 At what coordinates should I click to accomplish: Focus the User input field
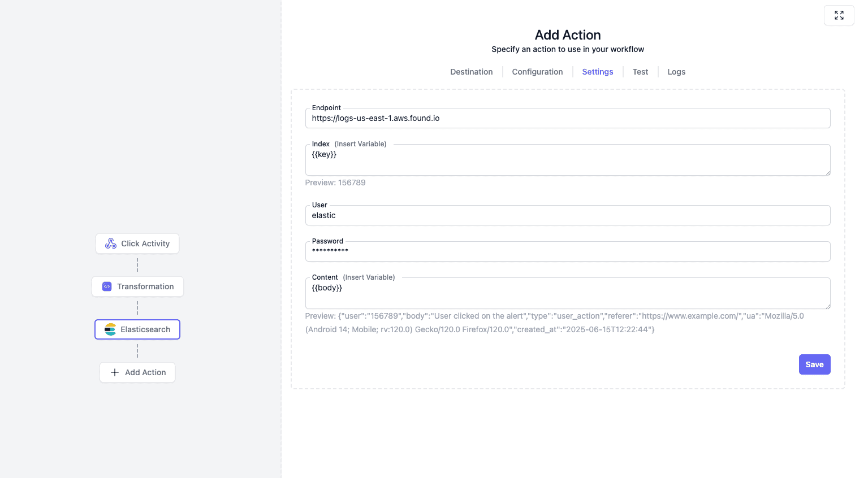click(568, 215)
